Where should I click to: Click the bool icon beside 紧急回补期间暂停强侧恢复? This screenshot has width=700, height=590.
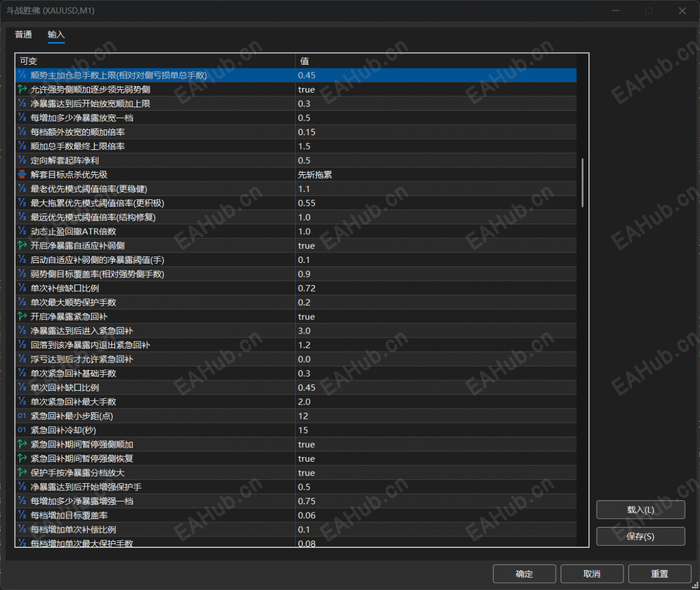tap(22, 458)
